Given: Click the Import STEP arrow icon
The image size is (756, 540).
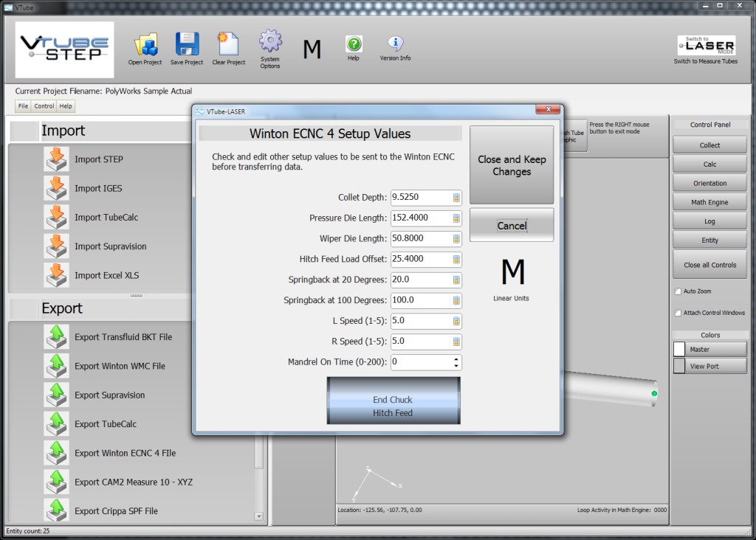Looking at the screenshot, I should click(x=56, y=159).
